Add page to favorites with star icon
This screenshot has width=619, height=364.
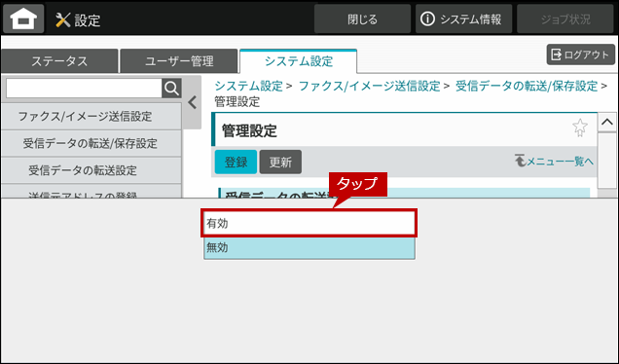click(x=579, y=127)
